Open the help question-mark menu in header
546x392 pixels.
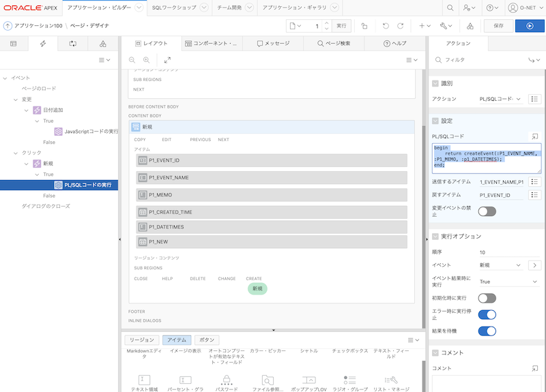(x=492, y=7)
